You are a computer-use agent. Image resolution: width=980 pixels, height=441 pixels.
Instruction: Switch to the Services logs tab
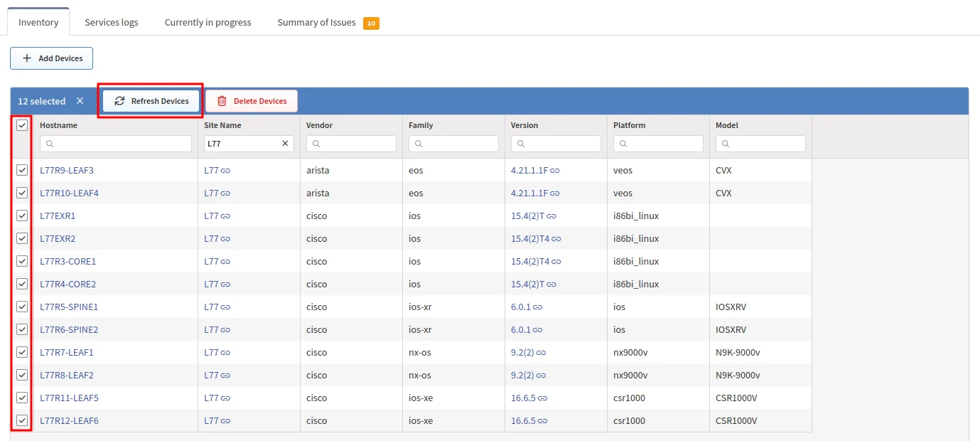coord(112,22)
